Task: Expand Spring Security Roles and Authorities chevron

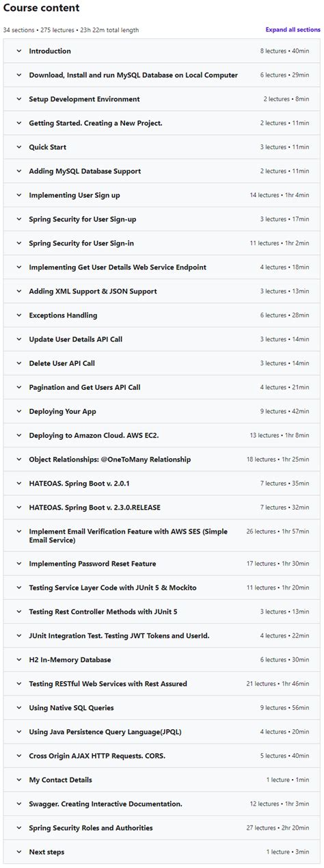Action: (x=19, y=828)
